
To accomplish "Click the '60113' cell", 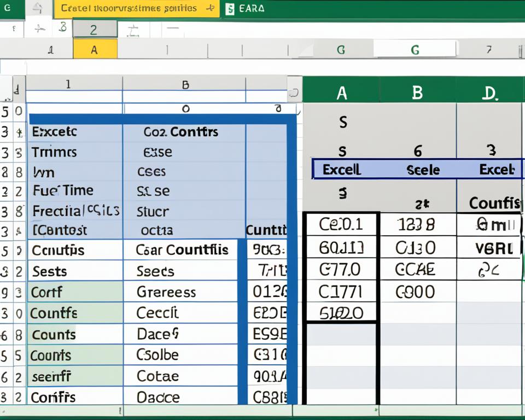I will [341, 248].
